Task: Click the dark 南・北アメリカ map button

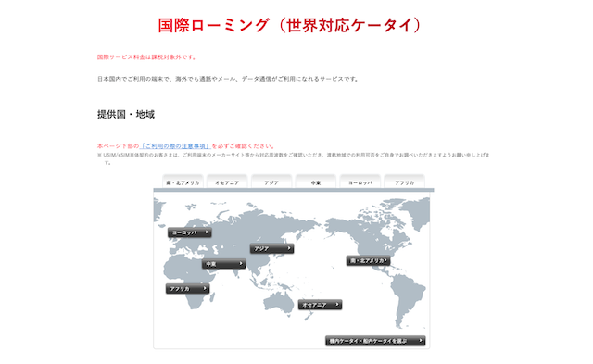Action: (368, 261)
